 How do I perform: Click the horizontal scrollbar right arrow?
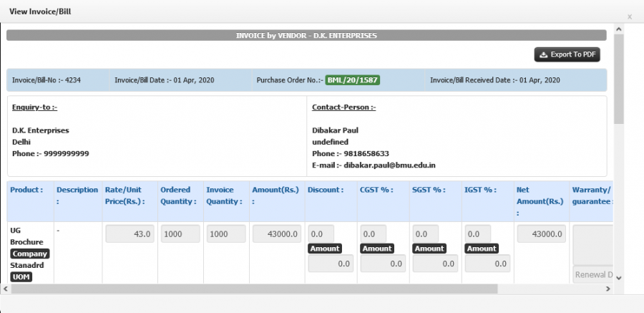coord(608,289)
